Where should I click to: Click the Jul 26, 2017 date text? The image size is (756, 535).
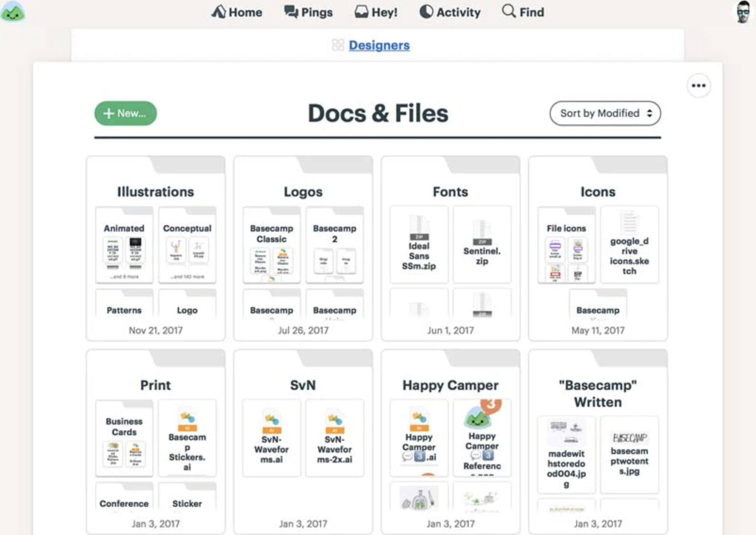[x=303, y=331]
